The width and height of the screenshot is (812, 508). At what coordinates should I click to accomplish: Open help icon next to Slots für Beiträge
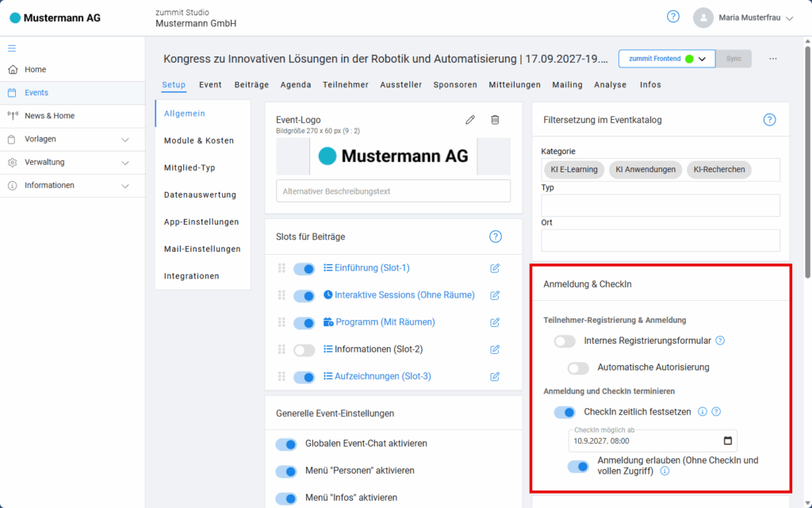496,237
